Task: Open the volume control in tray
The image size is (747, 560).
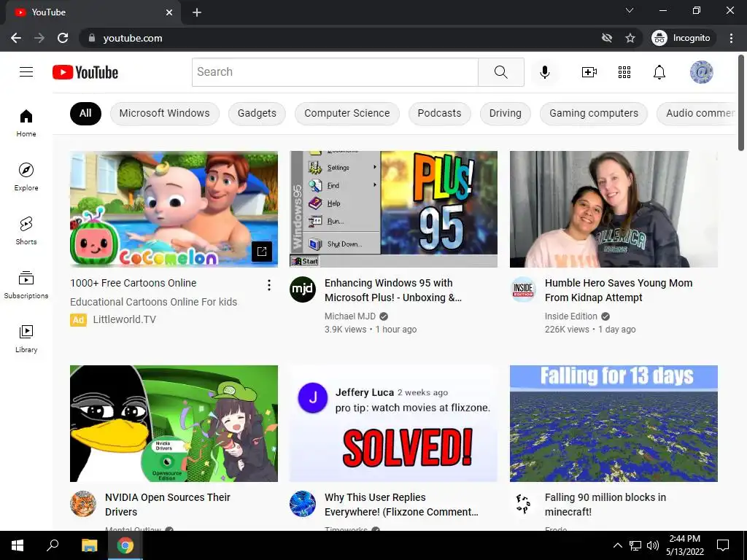Action: tap(653, 545)
